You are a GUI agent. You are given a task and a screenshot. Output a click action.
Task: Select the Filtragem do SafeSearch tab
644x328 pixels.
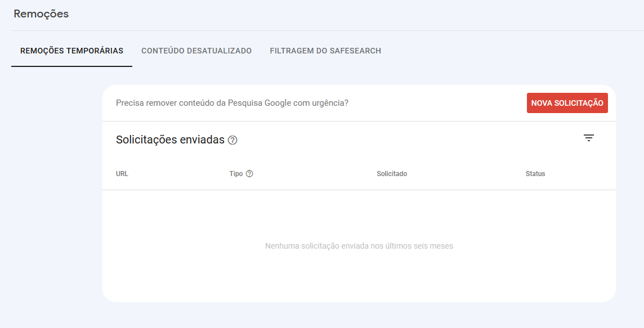point(325,51)
